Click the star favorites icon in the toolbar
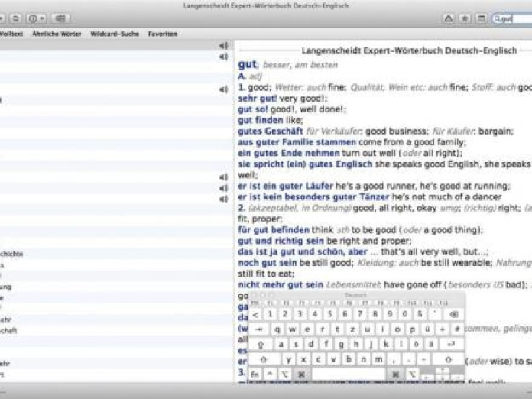This screenshot has height=399, width=532. 465,18
